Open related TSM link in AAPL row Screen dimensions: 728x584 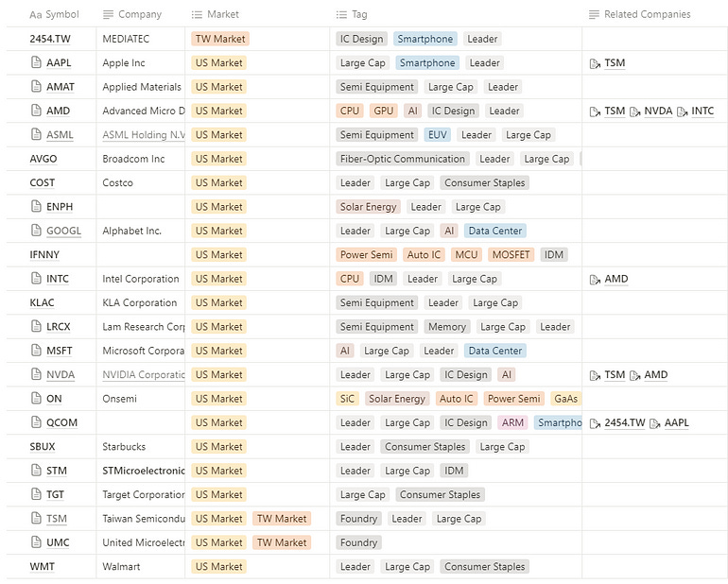tap(615, 62)
